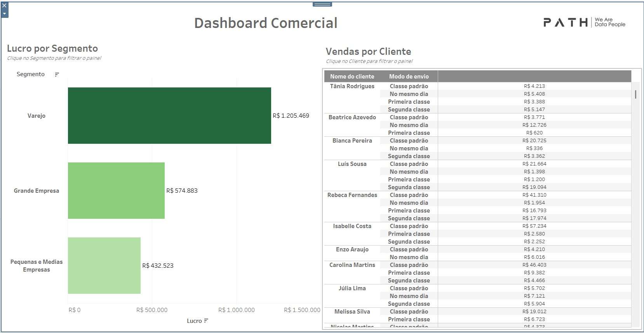Click the Vendas por Cliente table scrollbar thumb
Screen dimensions: 644x333
pos(635,94)
